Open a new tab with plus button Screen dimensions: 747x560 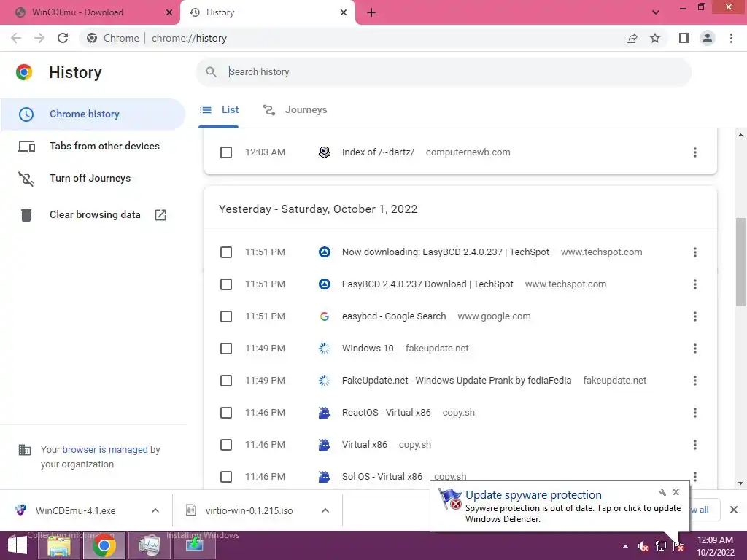pyautogui.click(x=371, y=12)
